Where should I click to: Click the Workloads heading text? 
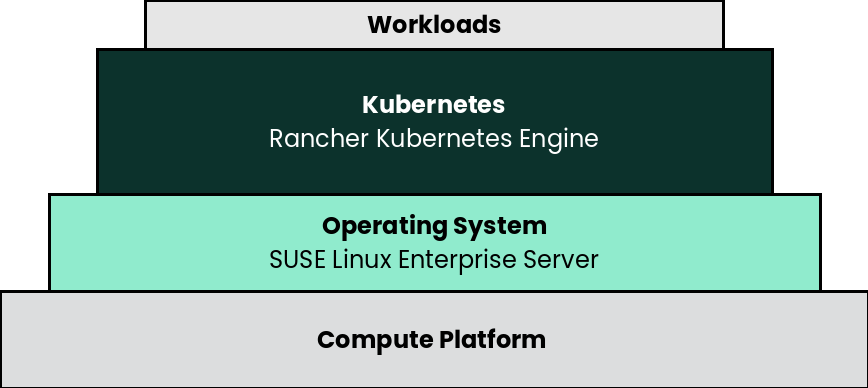pos(434,25)
